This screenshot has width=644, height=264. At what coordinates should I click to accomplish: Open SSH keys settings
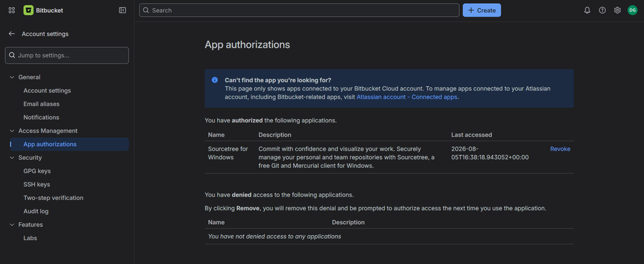[37, 184]
